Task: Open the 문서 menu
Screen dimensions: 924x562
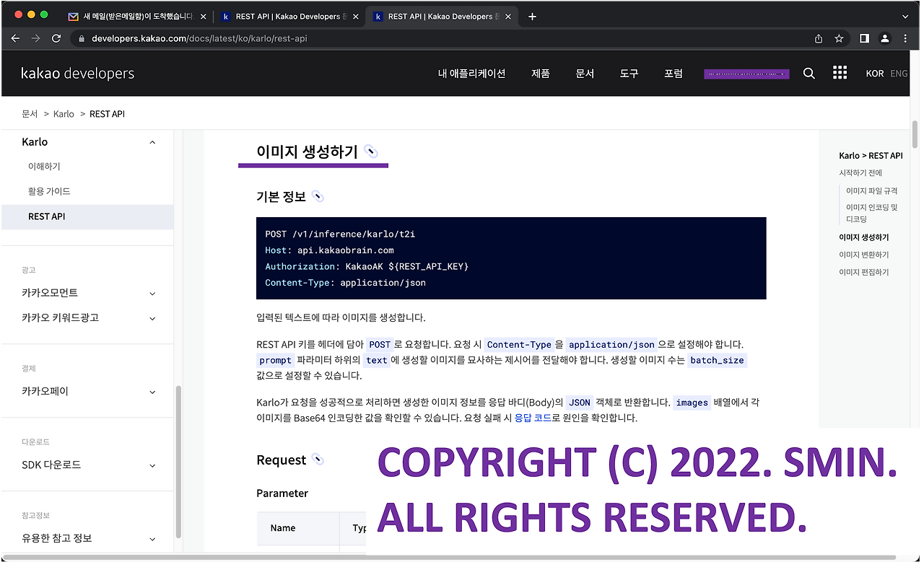Action: [x=585, y=74]
